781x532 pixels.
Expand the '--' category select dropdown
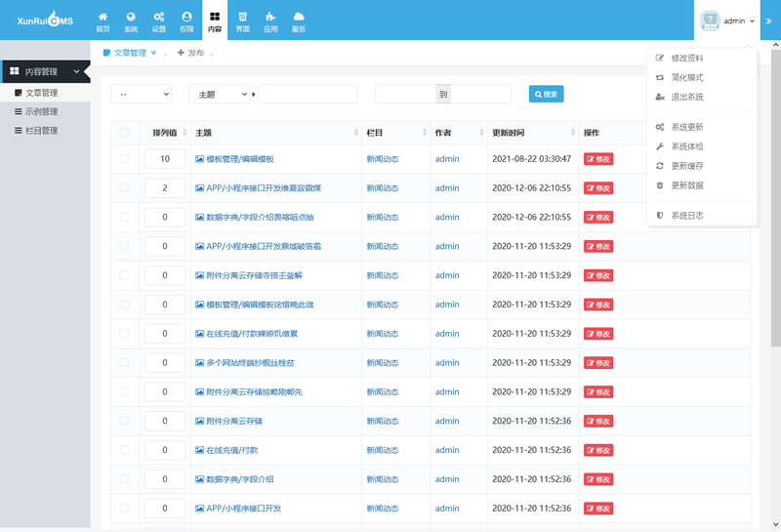[141, 94]
